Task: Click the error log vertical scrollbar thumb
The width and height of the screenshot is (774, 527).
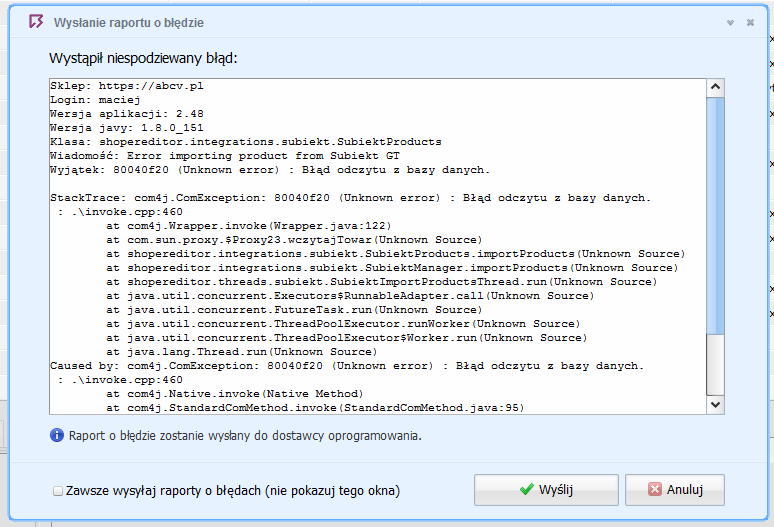Action: pos(715,216)
